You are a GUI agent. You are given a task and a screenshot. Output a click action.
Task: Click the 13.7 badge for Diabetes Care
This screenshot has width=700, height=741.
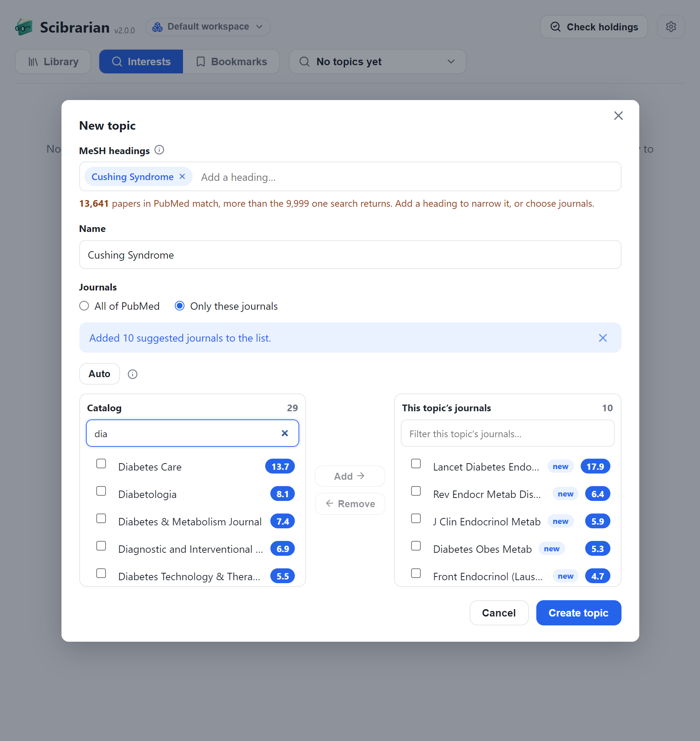(x=280, y=466)
